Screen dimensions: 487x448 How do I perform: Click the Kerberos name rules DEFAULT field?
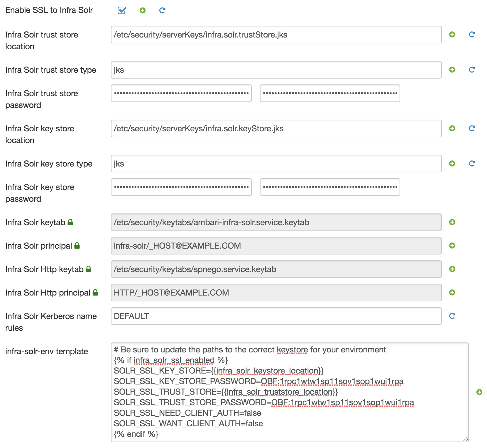pos(276,316)
